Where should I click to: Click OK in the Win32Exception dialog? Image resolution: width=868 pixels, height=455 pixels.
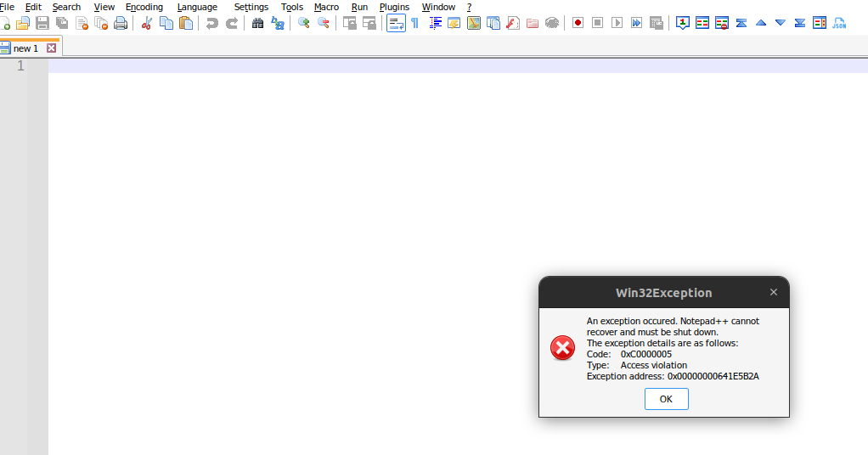[666, 399]
